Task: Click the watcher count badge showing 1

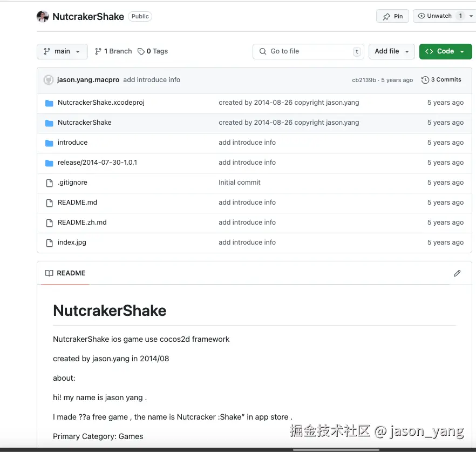Action: (x=460, y=16)
